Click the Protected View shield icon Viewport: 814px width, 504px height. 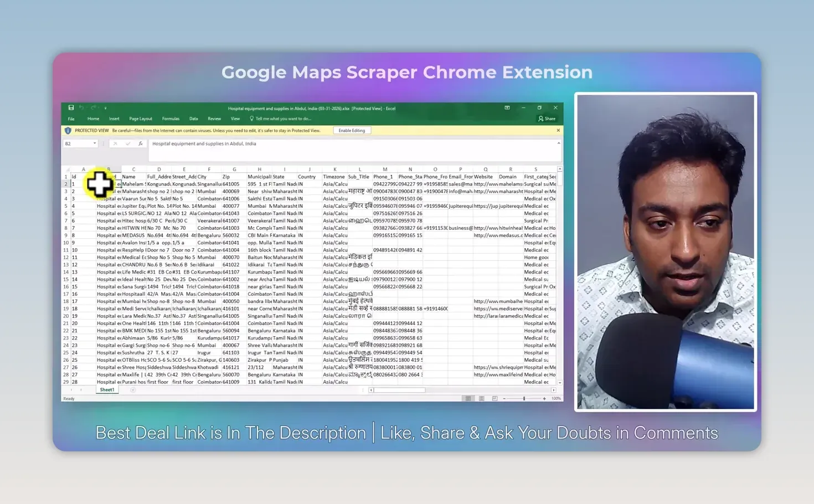tap(68, 131)
